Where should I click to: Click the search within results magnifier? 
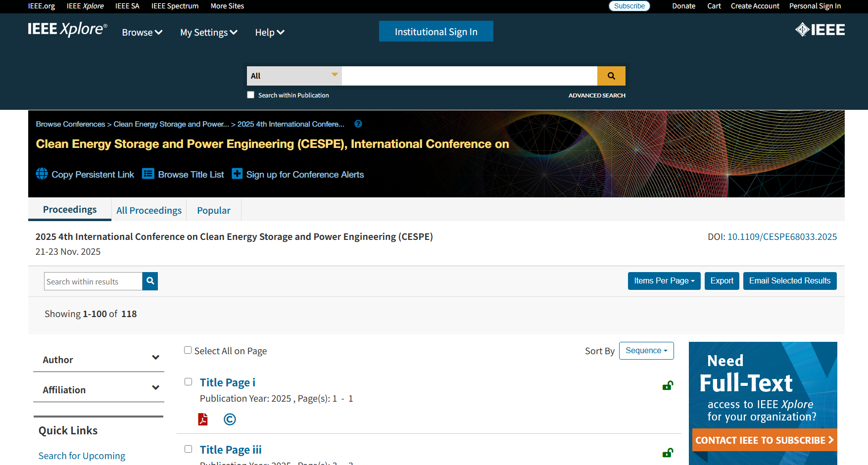point(150,281)
